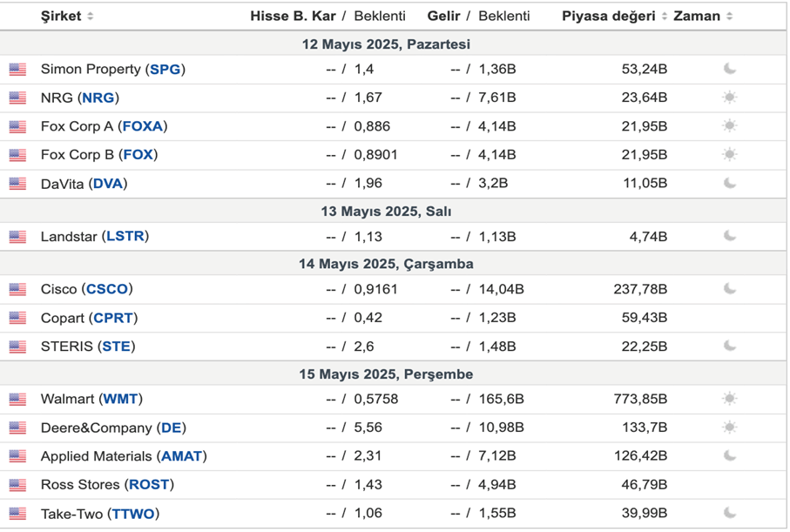790x532 pixels.
Task: Click the moon icon in Take-Two row
Action: (730, 514)
